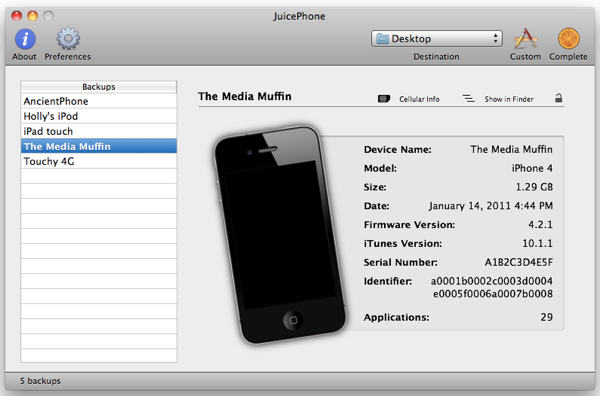
Task: Click the Complete orange slice icon
Action: [x=569, y=38]
